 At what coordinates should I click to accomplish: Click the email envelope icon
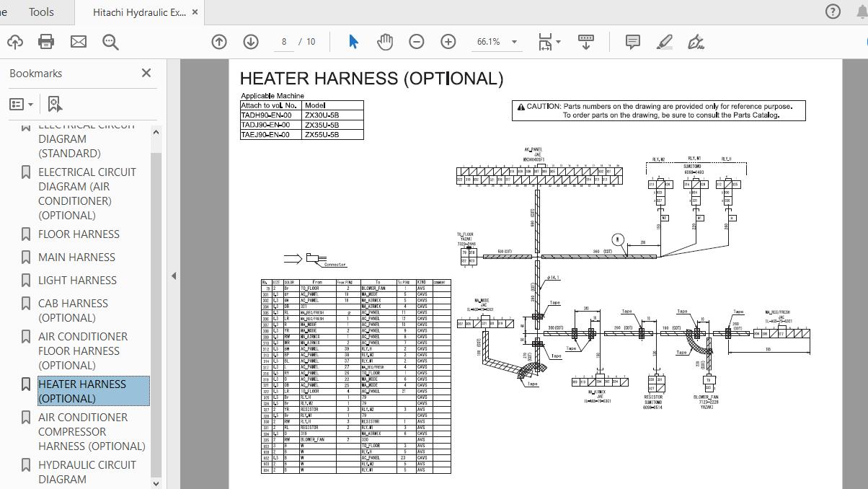pos(78,42)
